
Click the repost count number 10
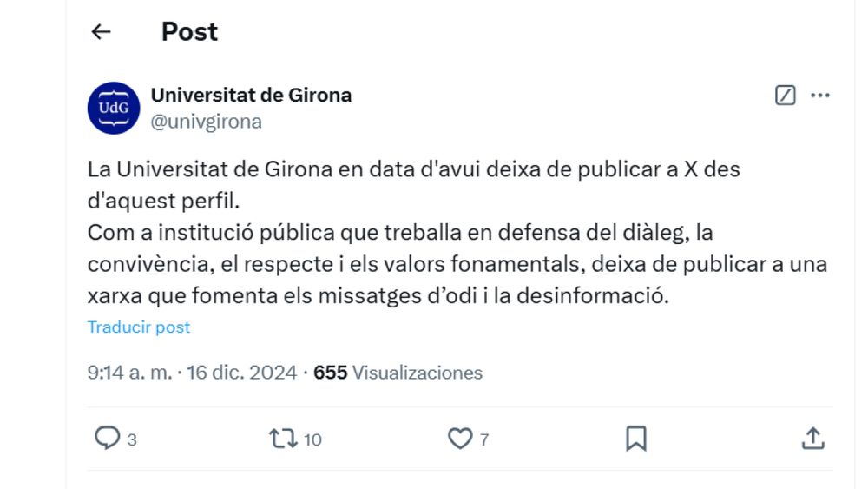click(x=312, y=439)
